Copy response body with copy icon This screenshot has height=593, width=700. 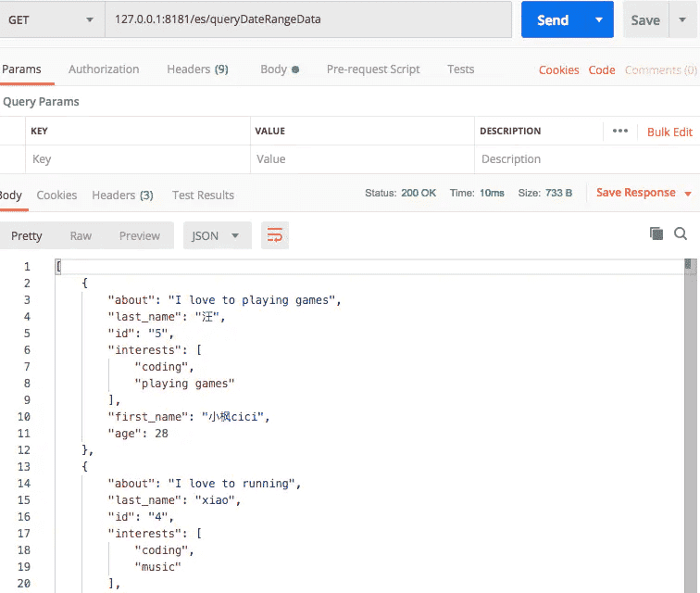tap(656, 233)
